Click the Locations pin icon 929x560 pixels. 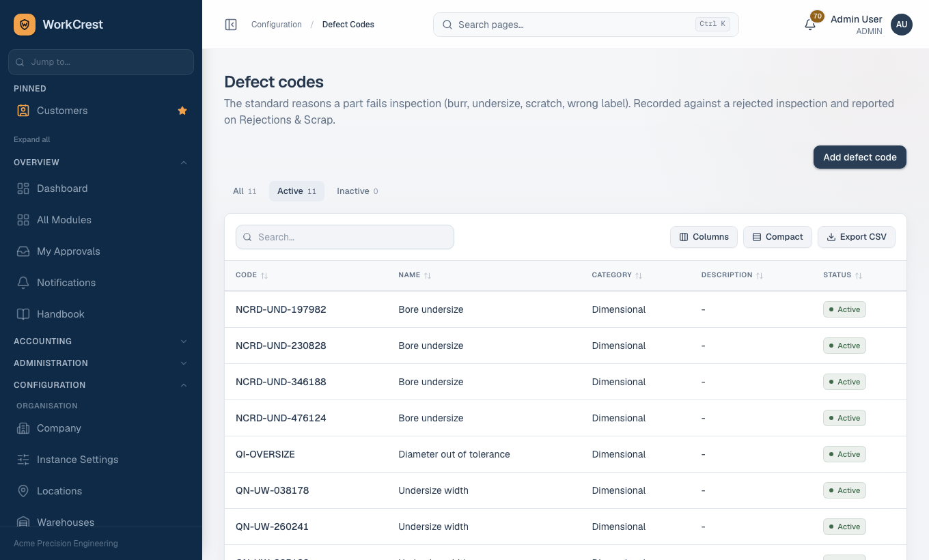[23, 491]
